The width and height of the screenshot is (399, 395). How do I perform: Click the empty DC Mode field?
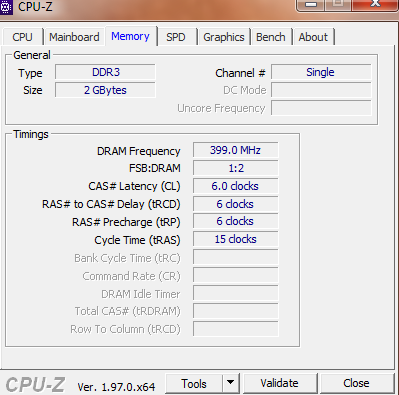[321, 90]
